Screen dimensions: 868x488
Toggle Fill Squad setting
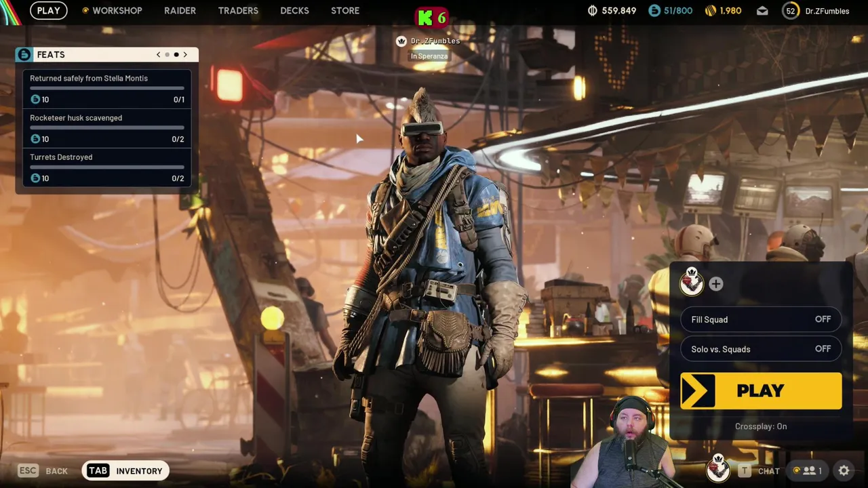coord(761,319)
